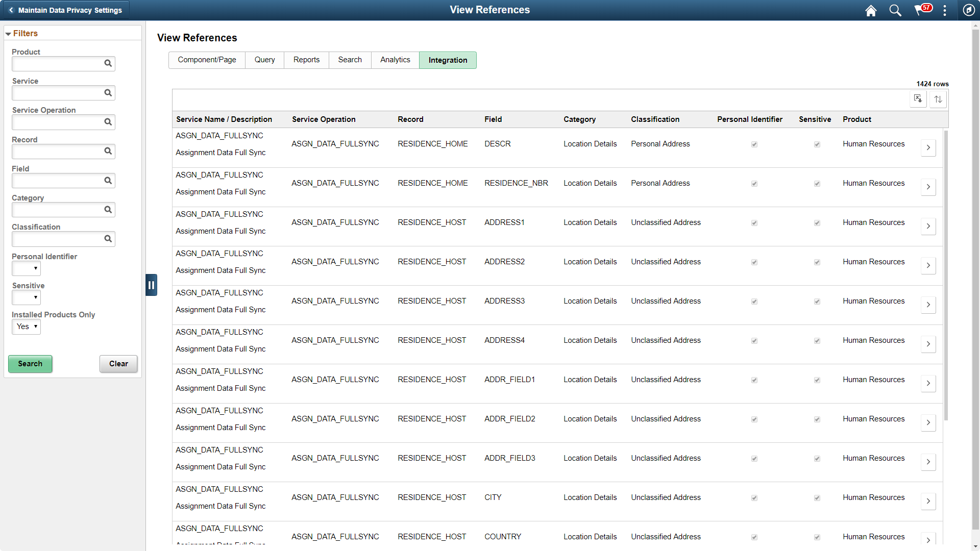Open the Personal Identifier filter dropdown
This screenshot has width=980, height=551.
26,268
